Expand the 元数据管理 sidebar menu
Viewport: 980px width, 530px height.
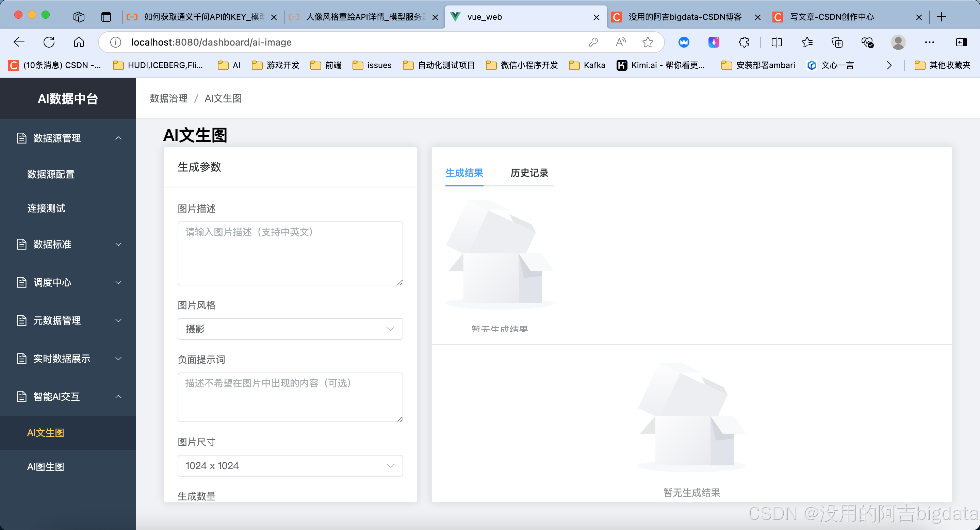coord(68,320)
